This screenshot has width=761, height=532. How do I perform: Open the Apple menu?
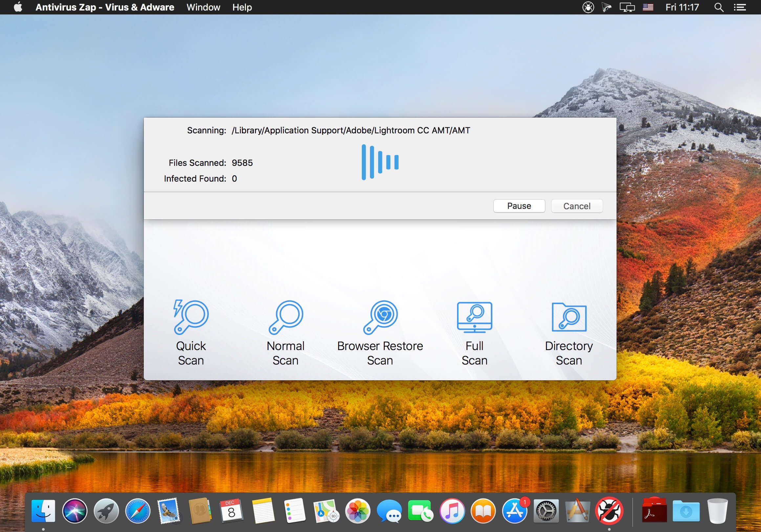18,7
